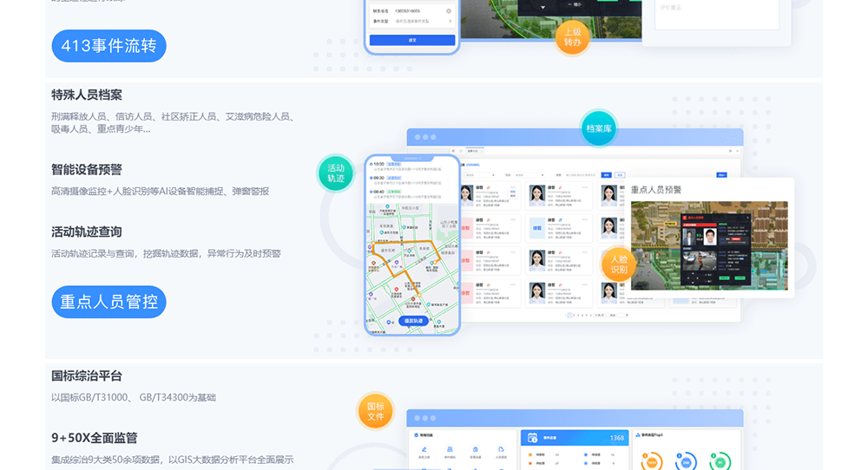Screen dimensions: 868x470
Task: Click the search box in the archive filter bar
Action: coord(582,174)
